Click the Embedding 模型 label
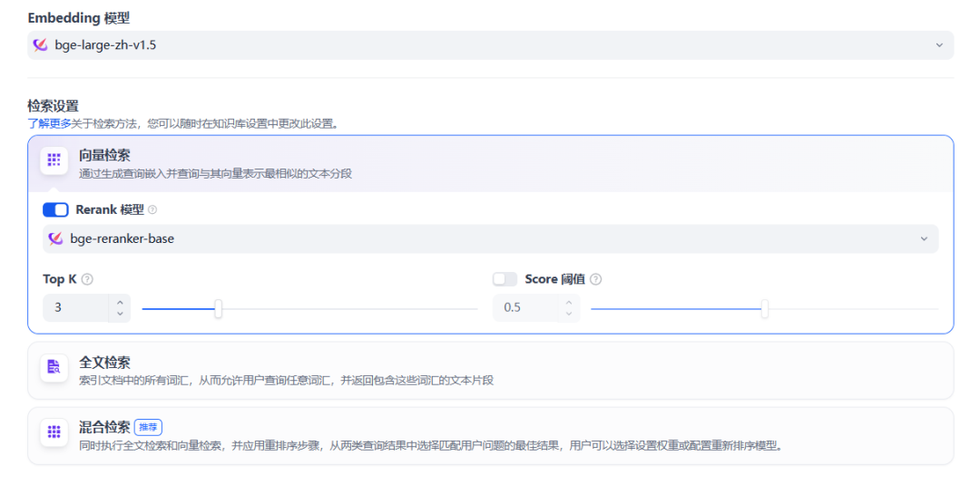The image size is (980, 485). point(79,17)
